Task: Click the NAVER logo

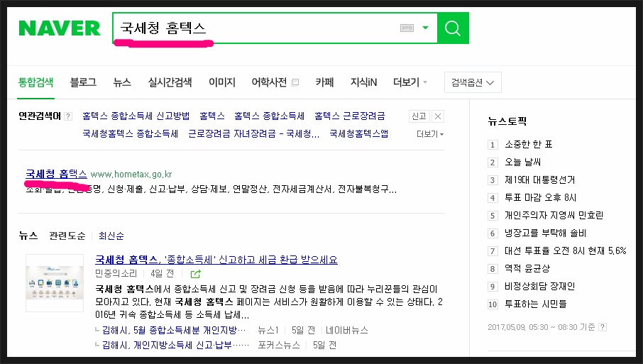Action: tap(60, 28)
